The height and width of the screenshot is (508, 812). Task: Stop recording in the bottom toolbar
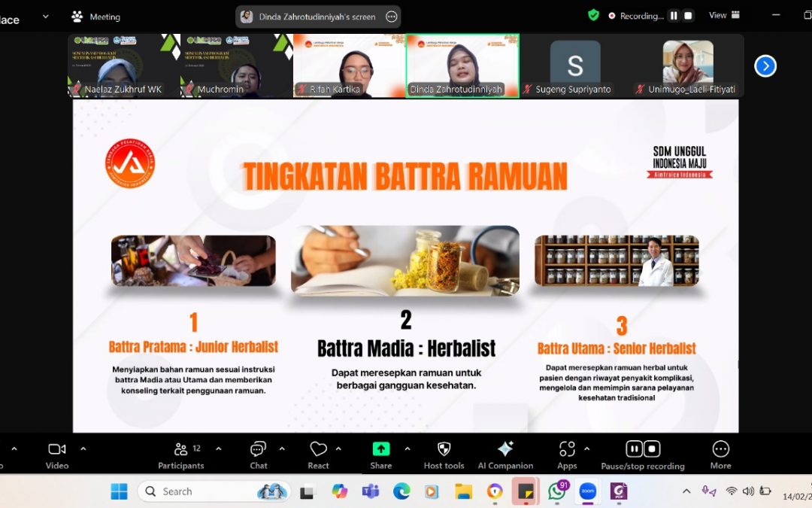pos(652,449)
